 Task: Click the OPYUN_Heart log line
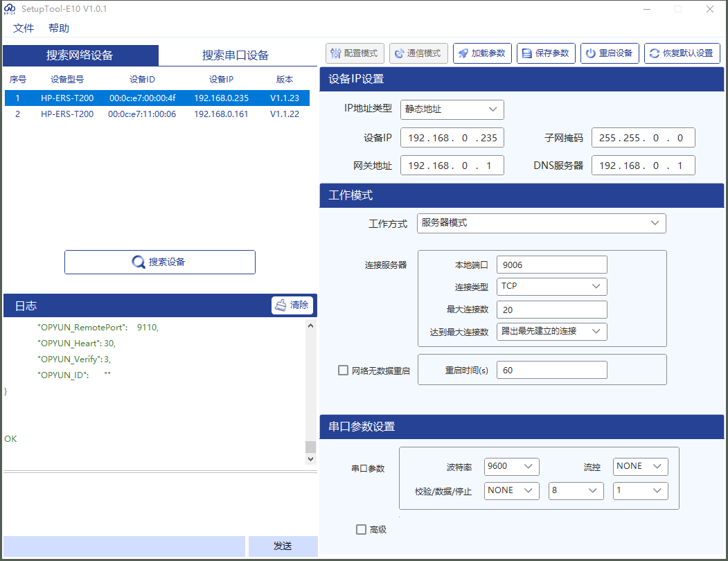click(77, 344)
